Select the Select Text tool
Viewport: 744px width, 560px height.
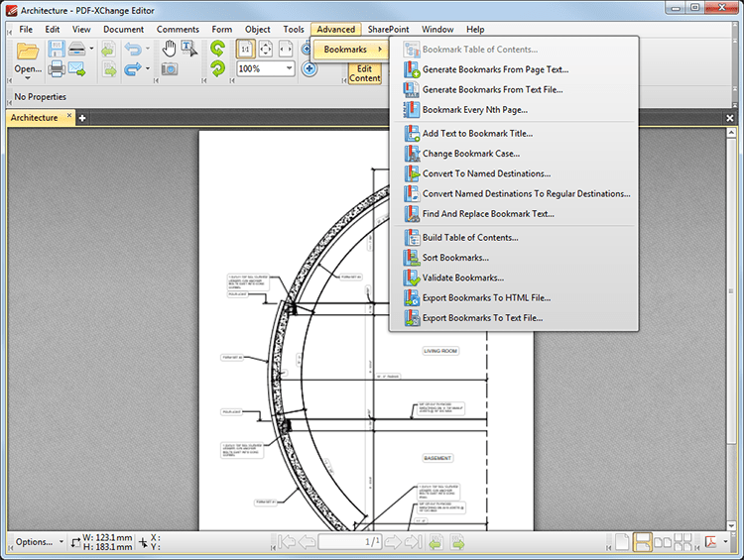(188, 49)
